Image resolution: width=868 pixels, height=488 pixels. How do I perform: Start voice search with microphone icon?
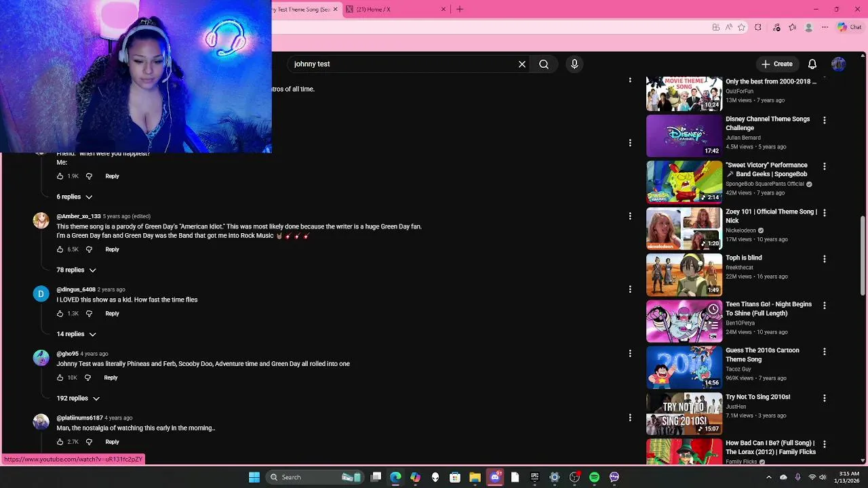574,64
